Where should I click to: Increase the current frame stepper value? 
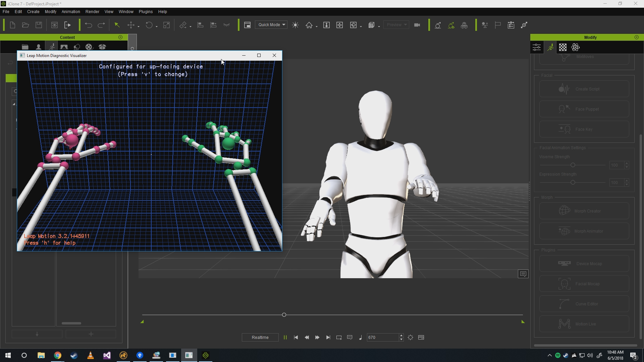(x=401, y=336)
